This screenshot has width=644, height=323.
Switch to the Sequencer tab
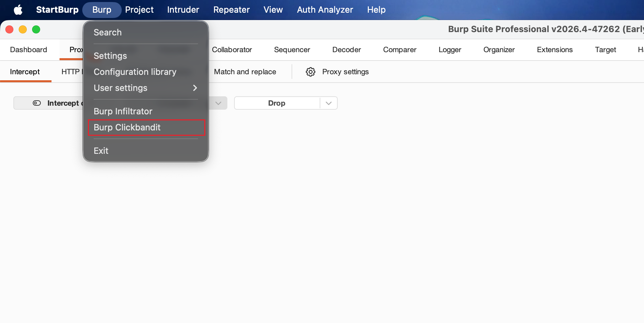tap(292, 50)
